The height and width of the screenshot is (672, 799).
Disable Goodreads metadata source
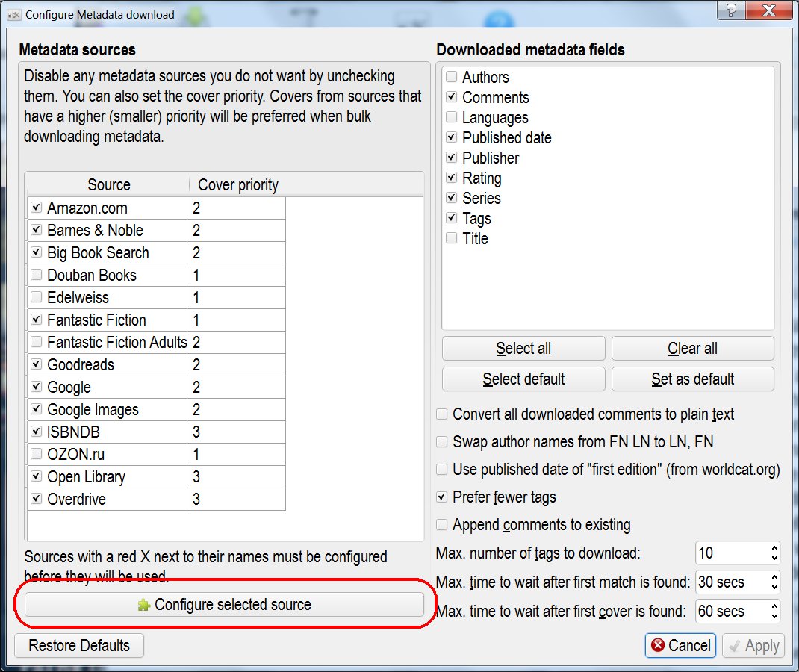36,364
